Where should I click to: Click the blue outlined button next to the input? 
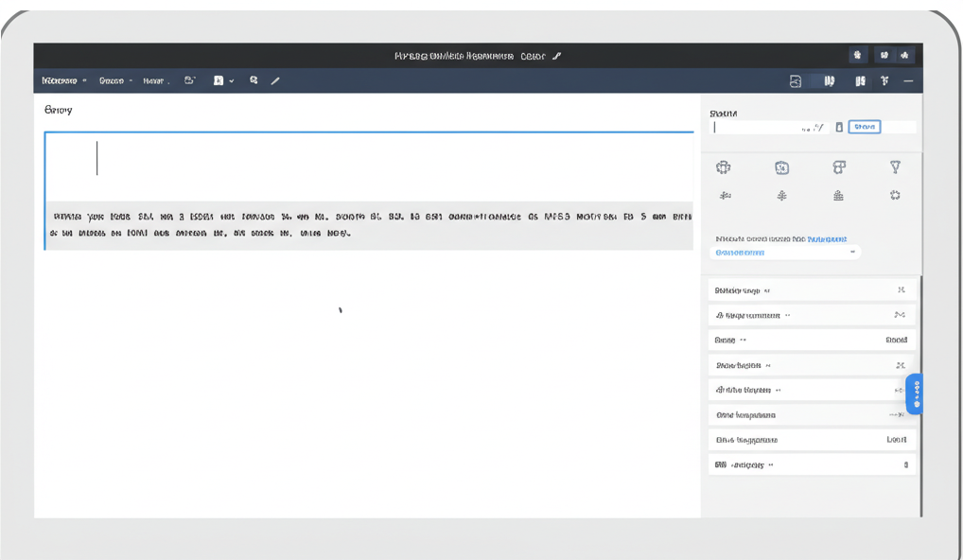[x=864, y=127]
